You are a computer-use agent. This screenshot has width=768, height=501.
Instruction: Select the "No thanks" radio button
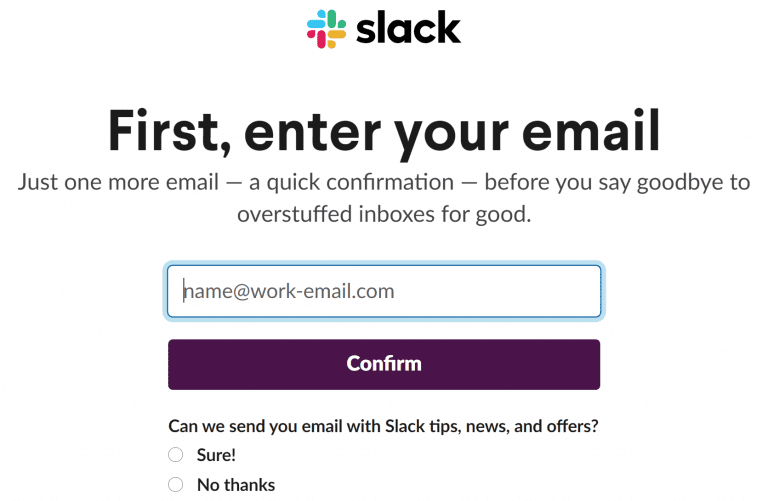[175, 485]
